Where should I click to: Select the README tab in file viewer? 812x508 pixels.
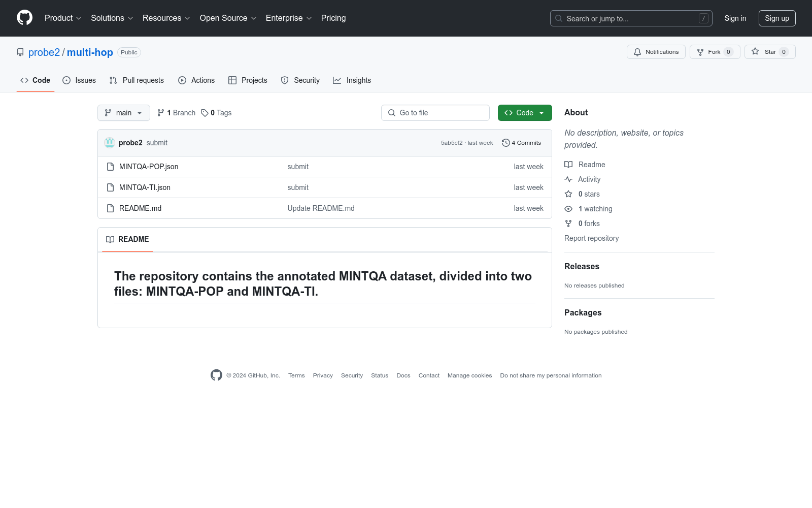point(127,239)
